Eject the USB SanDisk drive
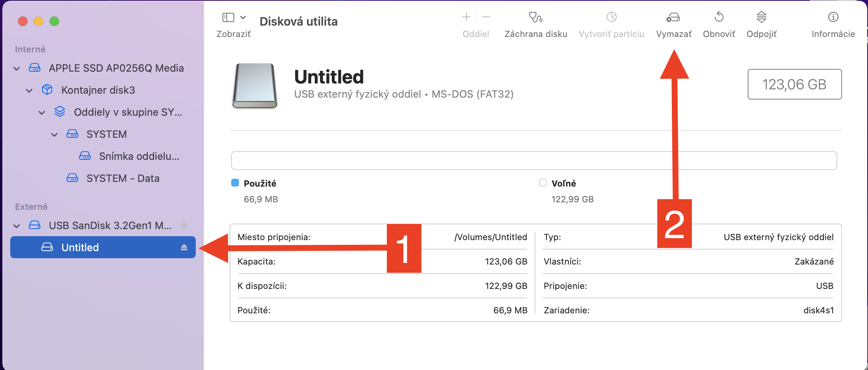This screenshot has width=868, height=370. click(184, 226)
